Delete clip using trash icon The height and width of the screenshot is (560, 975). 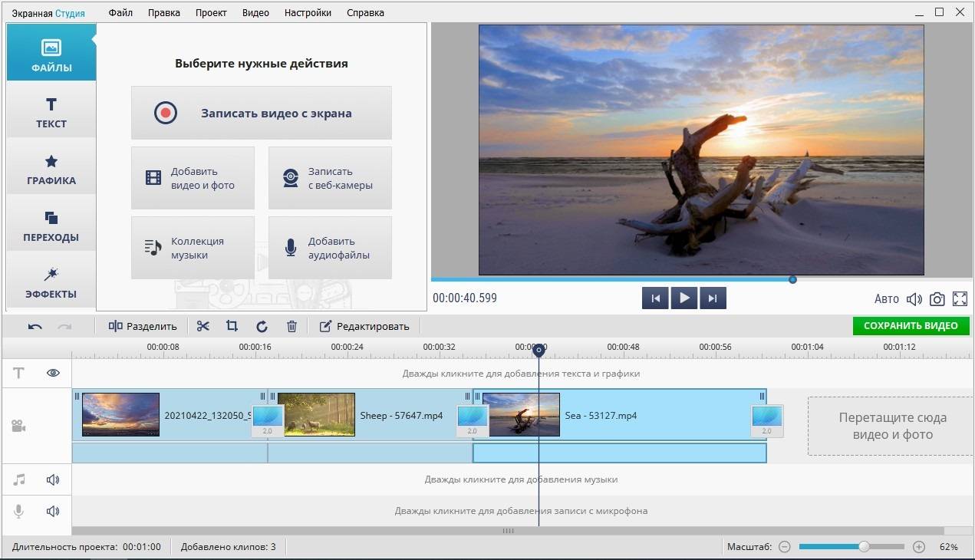(x=292, y=326)
